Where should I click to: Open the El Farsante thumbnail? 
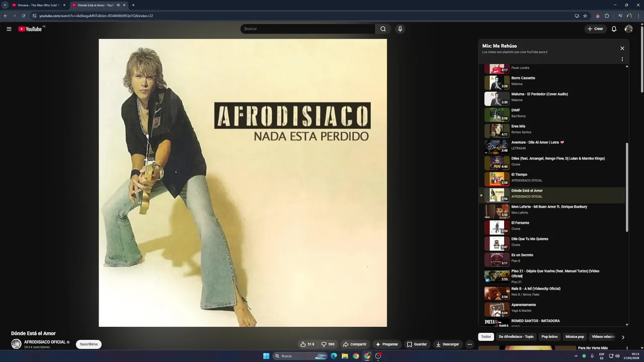497,227
